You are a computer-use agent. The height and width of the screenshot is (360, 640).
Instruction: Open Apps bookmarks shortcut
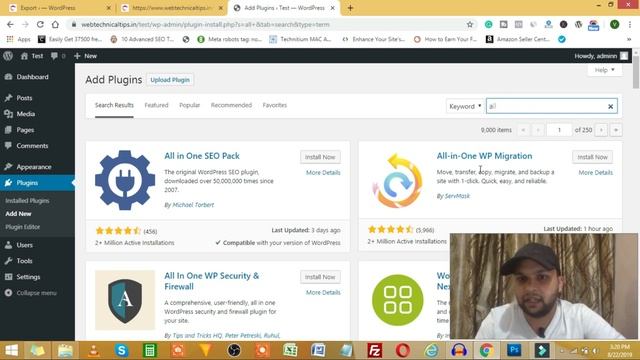coord(19,39)
